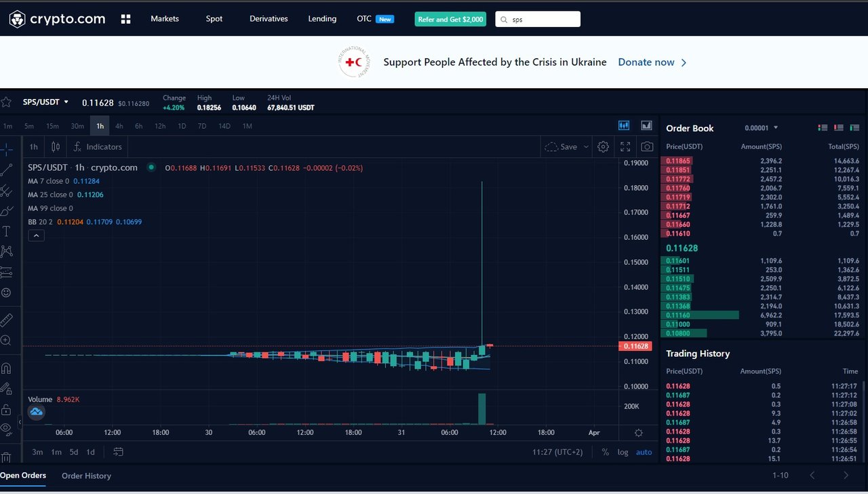
Task: Switch to the TradingView chart view
Action: 624,125
